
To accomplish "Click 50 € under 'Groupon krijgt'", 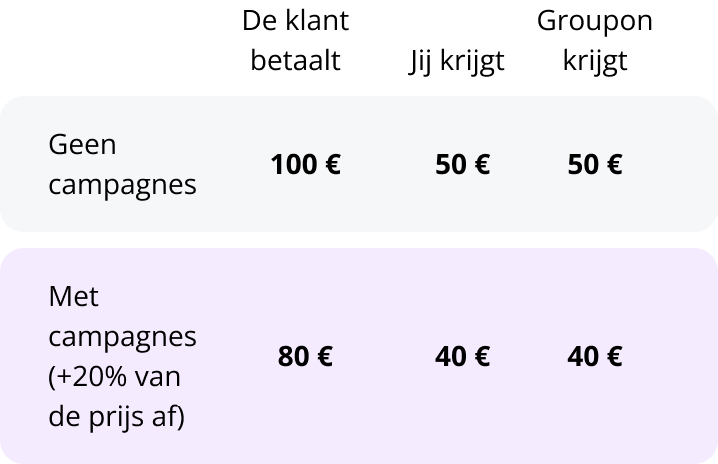I will [x=595, y=164].
